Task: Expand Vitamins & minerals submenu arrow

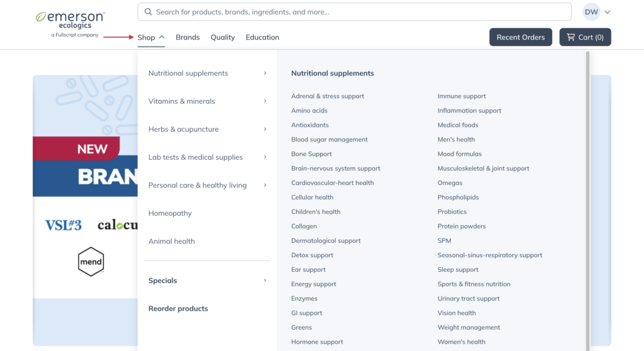Action: click(x=265, y=101)
